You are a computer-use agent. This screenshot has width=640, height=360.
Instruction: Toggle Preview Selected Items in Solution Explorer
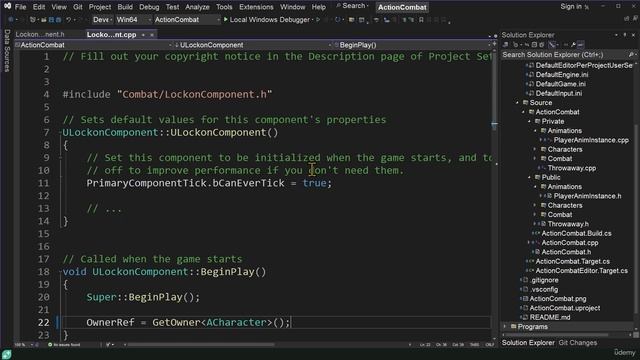(x=581, y=45)
